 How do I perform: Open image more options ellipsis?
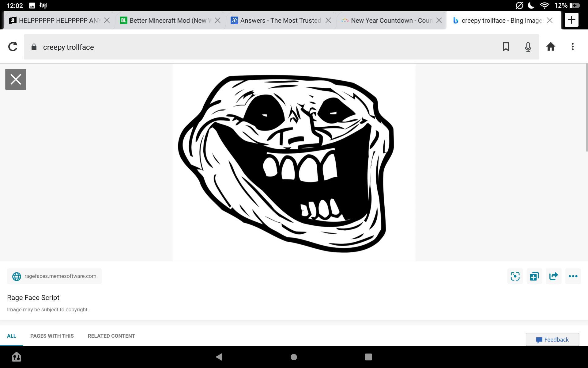tap(573, 276)
